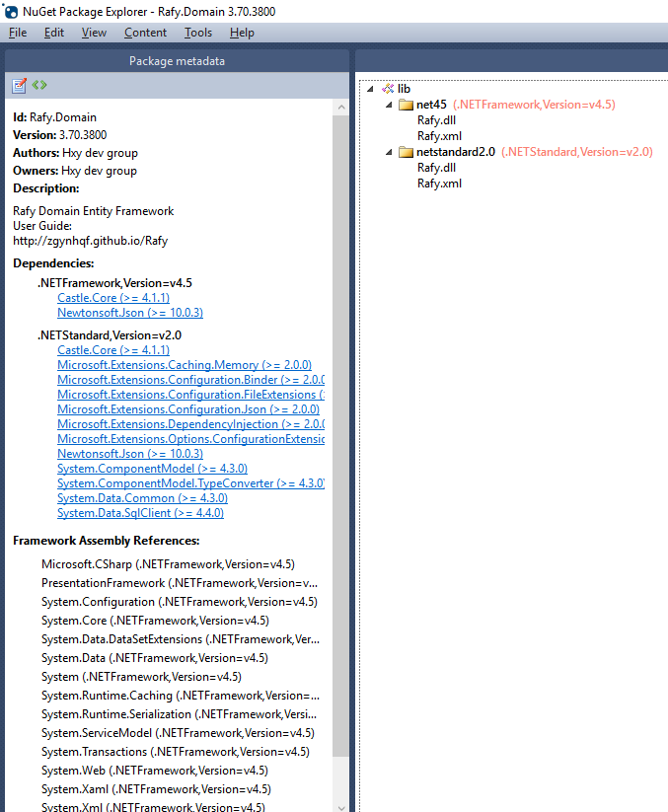Click the http://zgynhqf.github.io/Rafy text
The width and height of the screenshot is (668, 812).
tap(91, 241)
